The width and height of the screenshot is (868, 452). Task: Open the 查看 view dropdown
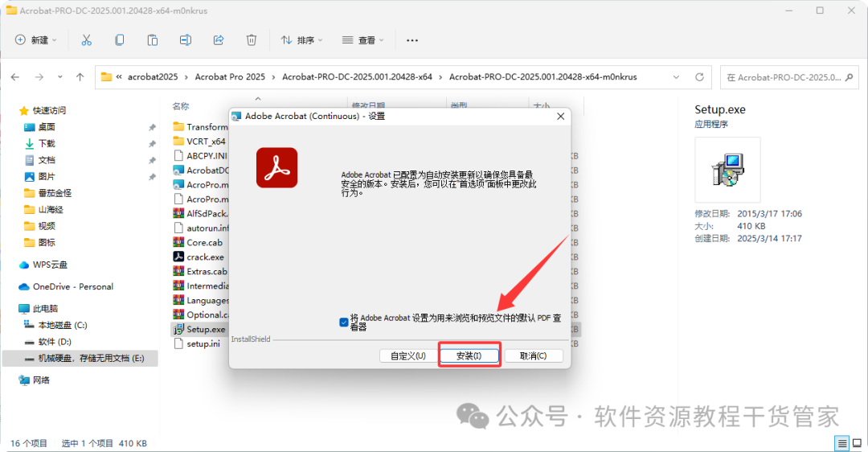click(363, 40)
